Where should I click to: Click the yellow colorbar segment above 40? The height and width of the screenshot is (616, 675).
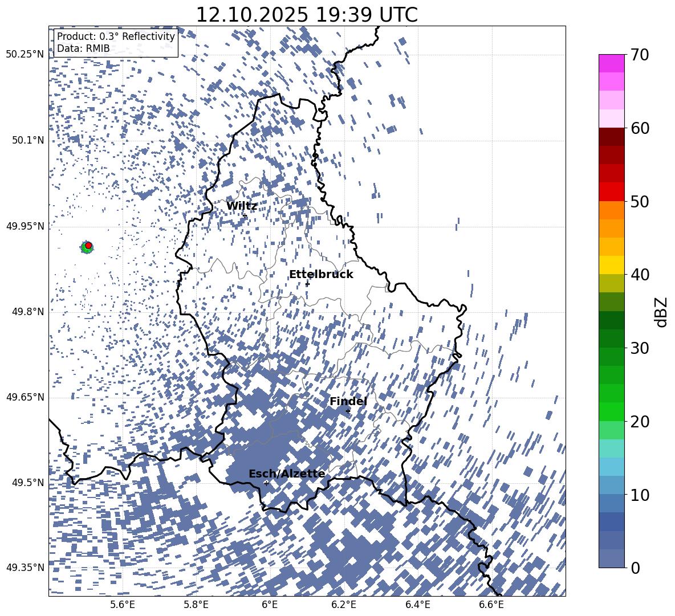(611, 265)
